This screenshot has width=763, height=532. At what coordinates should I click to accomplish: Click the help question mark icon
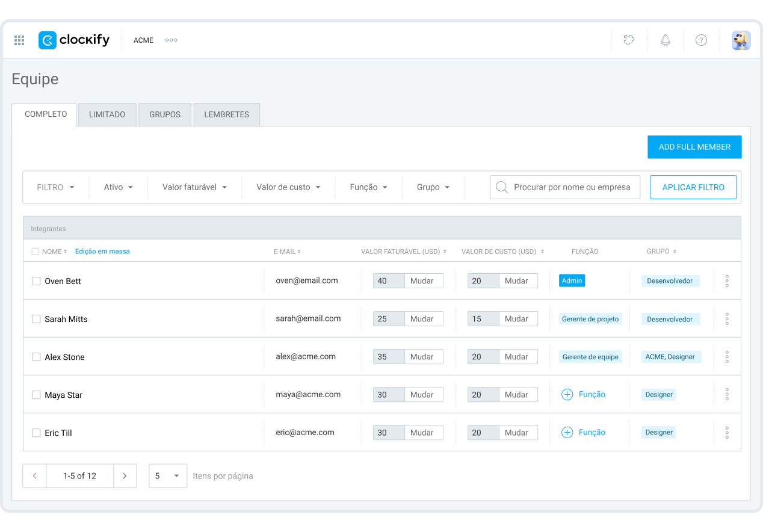click(701, 40)
